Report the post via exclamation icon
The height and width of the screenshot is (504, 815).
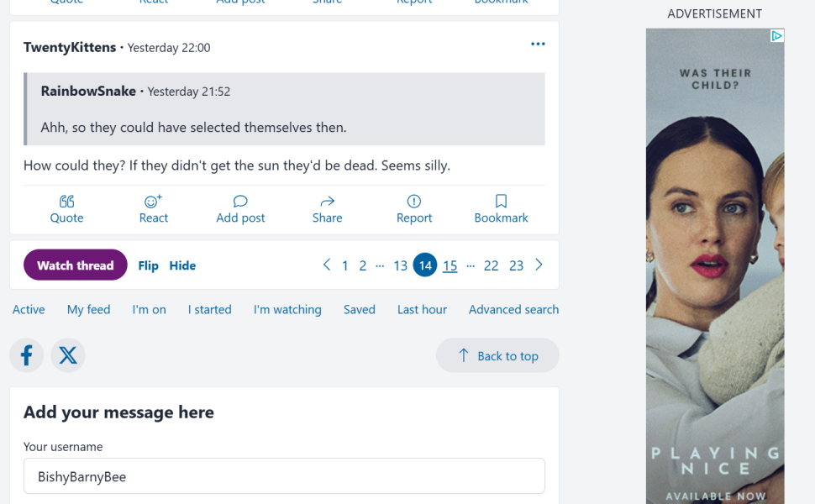[413, 202]
